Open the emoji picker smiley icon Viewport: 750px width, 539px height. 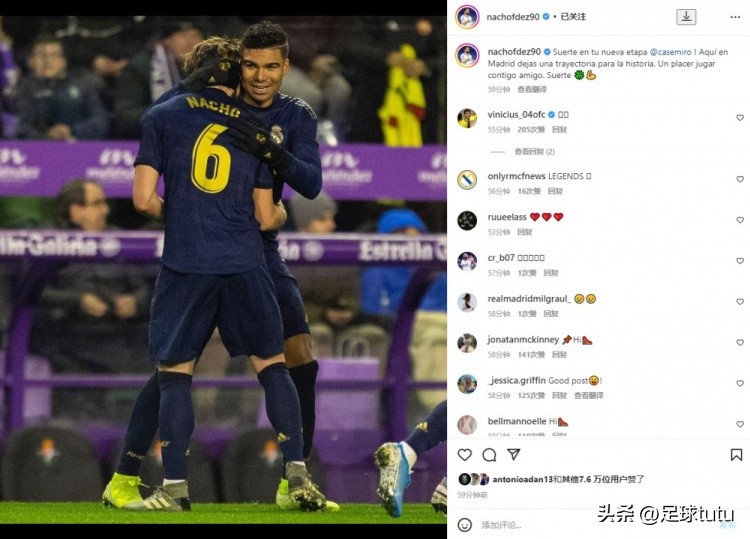coord(464,525)
